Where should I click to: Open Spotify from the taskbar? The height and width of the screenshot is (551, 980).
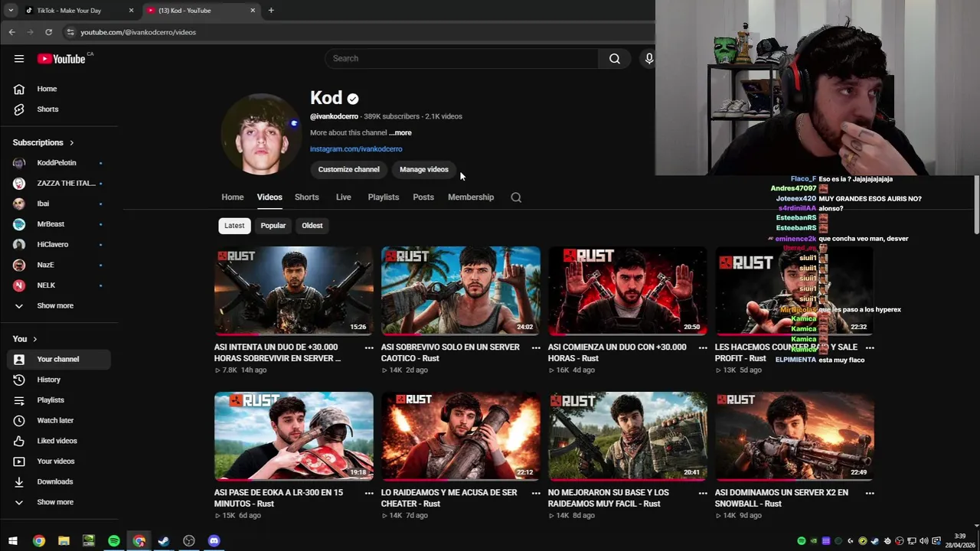114,541
